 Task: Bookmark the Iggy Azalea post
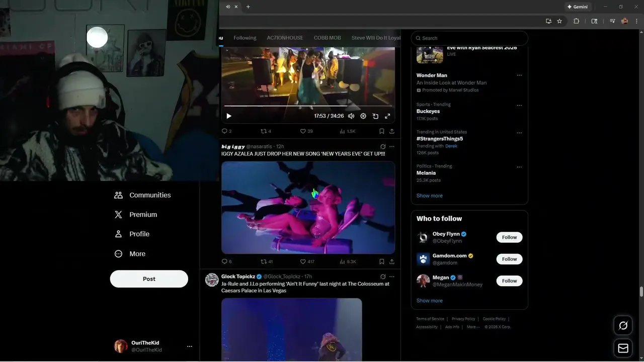point(382,261)
